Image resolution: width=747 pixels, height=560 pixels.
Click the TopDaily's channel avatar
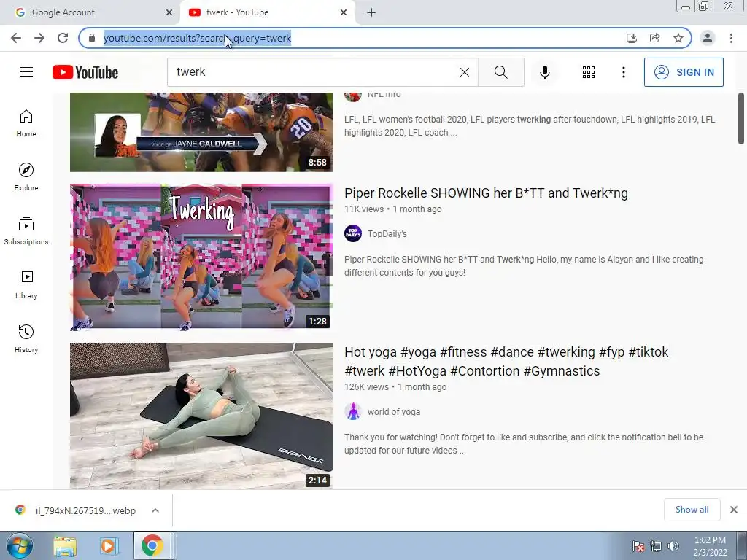point(353,233)
